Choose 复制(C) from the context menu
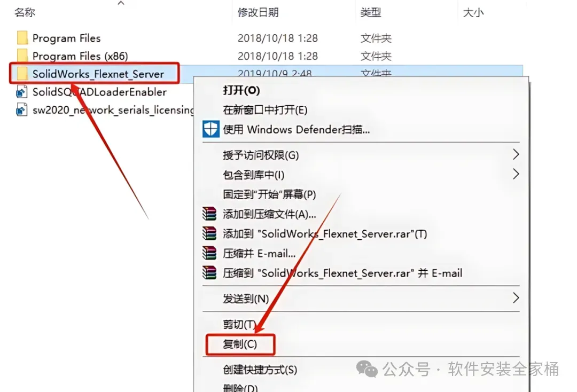This screenshot has height=392, width=577. pos(240,344)
